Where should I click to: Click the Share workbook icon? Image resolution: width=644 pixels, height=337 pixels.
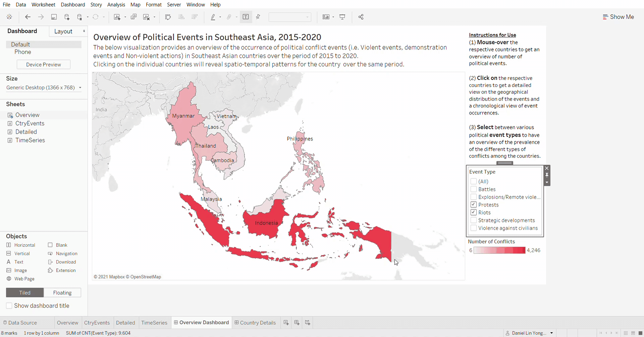(x=361, y=17)
